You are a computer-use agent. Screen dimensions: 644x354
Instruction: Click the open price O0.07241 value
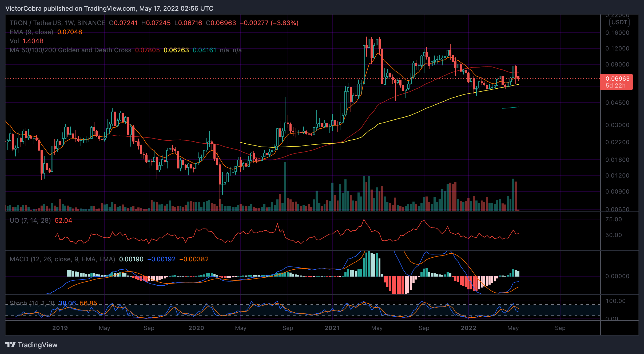click(123, 23)
